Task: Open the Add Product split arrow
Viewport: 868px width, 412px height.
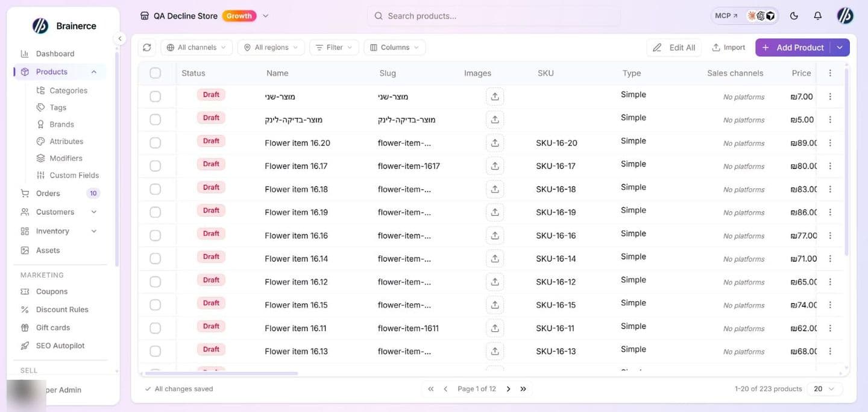Action: coord(840,48)
